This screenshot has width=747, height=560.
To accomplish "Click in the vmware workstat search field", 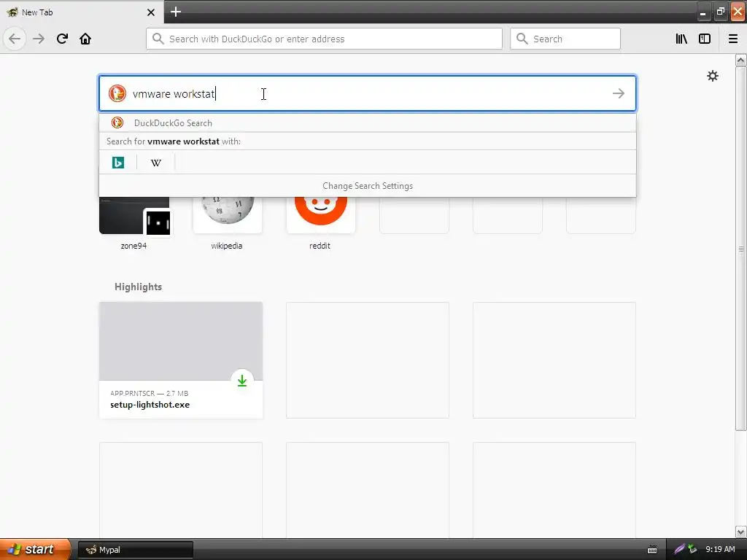I will point(367,93).
